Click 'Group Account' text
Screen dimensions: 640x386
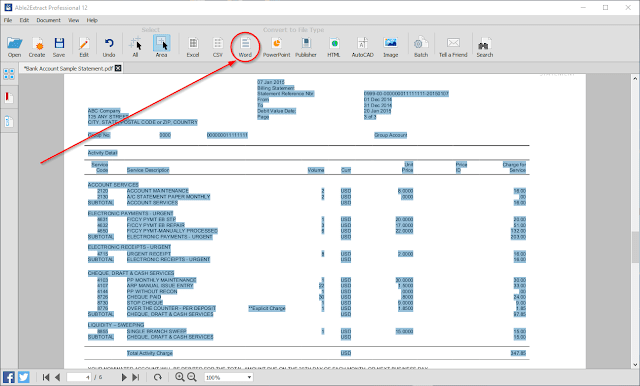coord(391,135)
